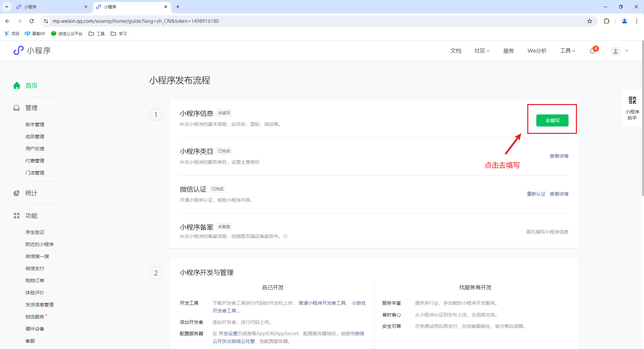Open 付费管理 in the sidebar
644x349 pixels.
(x=35, y=161)
